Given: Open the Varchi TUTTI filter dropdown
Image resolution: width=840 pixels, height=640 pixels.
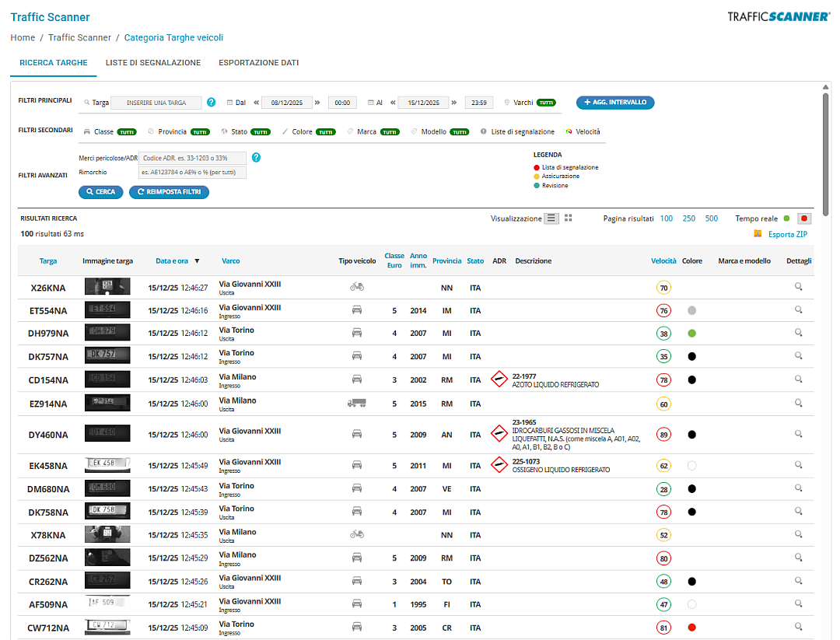Looking at the screenshot, I should (x=547, y=103).
